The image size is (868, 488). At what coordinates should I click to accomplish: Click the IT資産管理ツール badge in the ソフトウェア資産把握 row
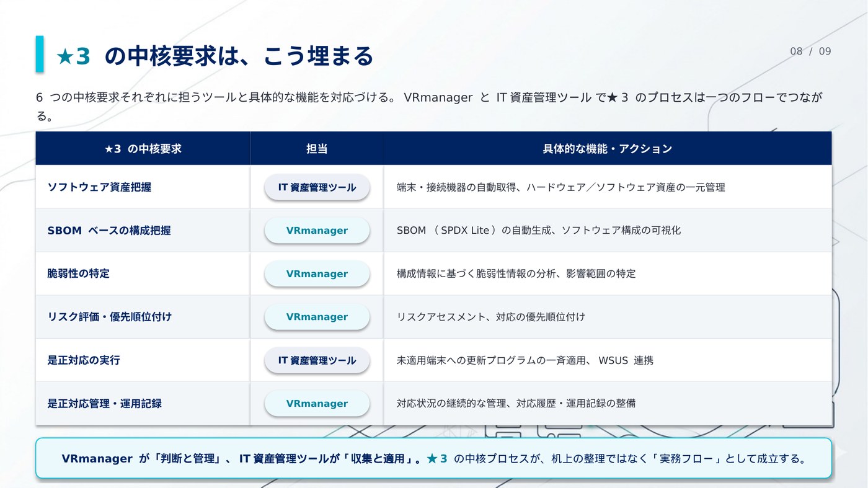tap(317, 187)
